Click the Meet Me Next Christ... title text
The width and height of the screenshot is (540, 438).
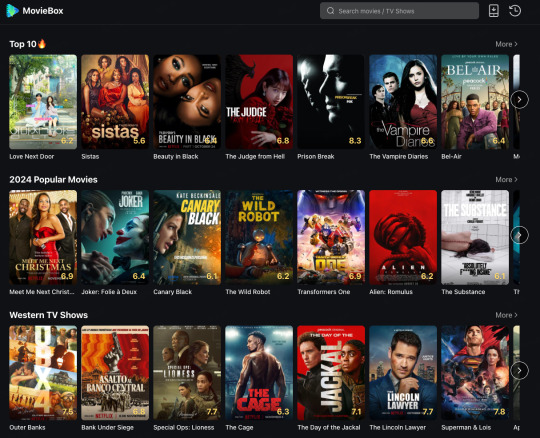(42, 292)
